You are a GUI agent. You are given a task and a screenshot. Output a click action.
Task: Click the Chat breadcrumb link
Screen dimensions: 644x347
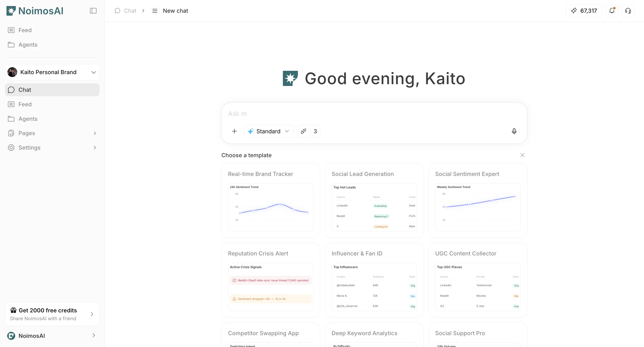[130, 11]
